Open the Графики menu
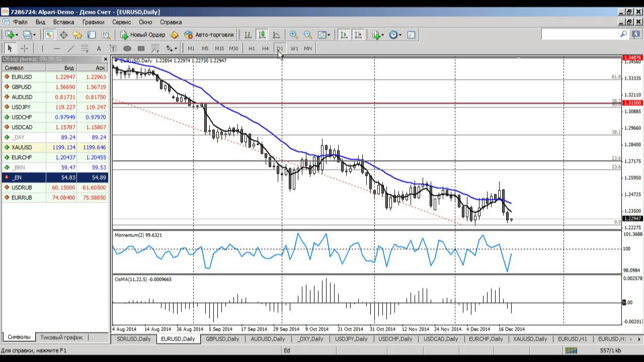The width and height of the screenshot is (644, 362). pos(94,22)
